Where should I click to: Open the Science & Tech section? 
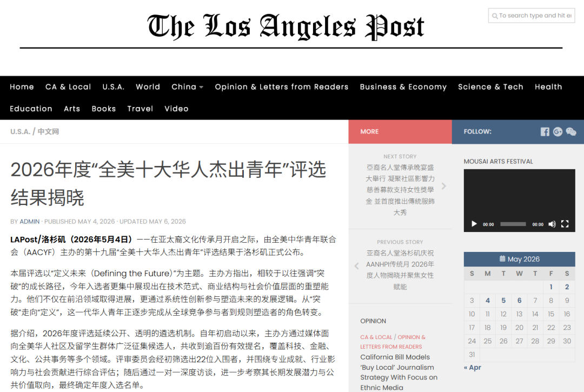tap(490, 87)
